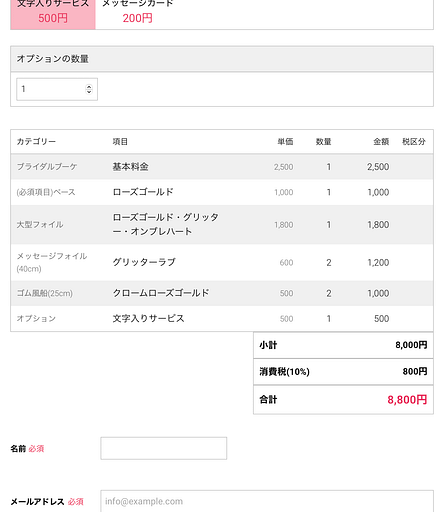Select the 文字入りサービス 500円 option
The width and height of the screenshot is (444, 512).
pos(53,13)
